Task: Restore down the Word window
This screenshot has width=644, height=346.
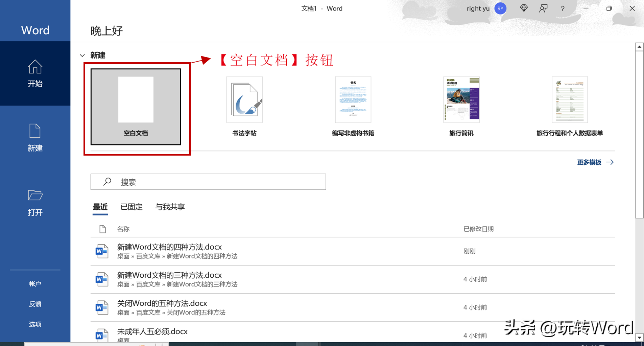Action: (609, 8)
